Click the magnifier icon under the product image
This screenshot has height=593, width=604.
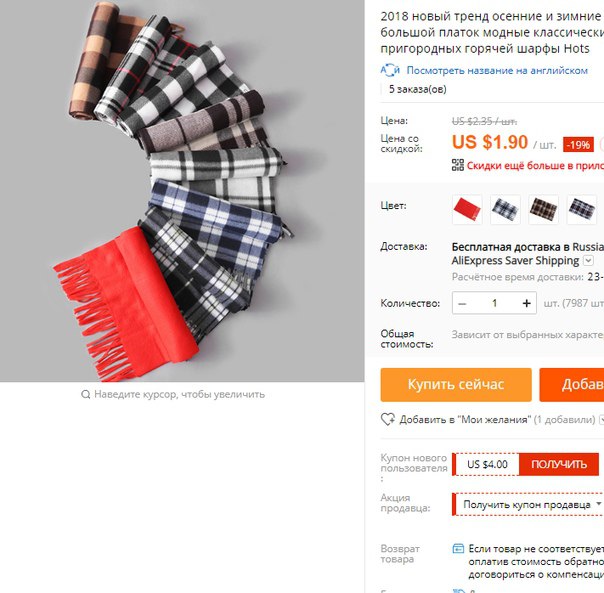pos(86,394)
